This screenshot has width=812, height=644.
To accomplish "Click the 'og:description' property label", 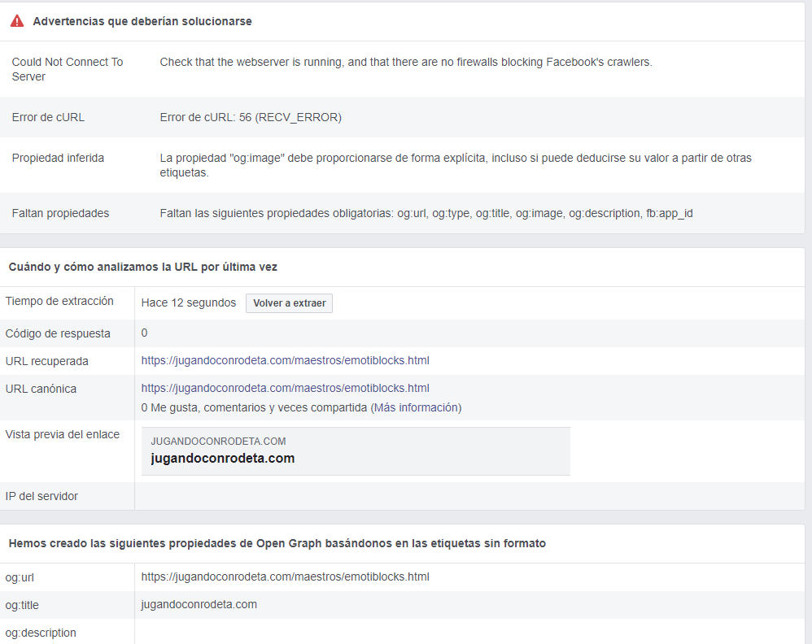I will point(41,633).
